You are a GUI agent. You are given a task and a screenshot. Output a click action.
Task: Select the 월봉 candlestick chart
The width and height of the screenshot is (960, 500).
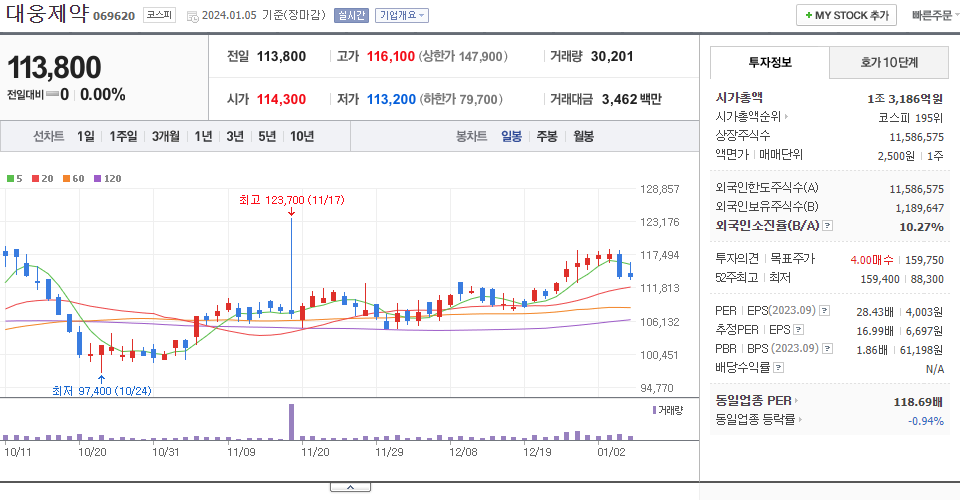pos(583,136)
